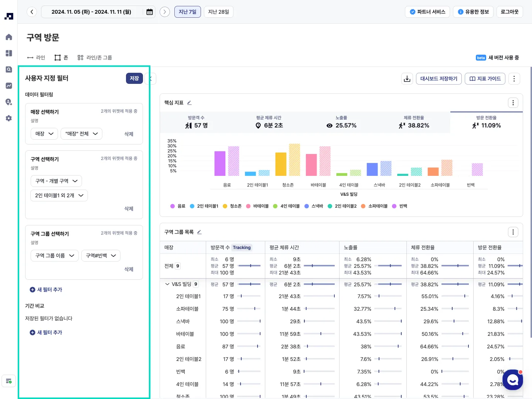Open the dashboard grid icon in sidebar
This screenshot has width=532, height=399.
9,53
